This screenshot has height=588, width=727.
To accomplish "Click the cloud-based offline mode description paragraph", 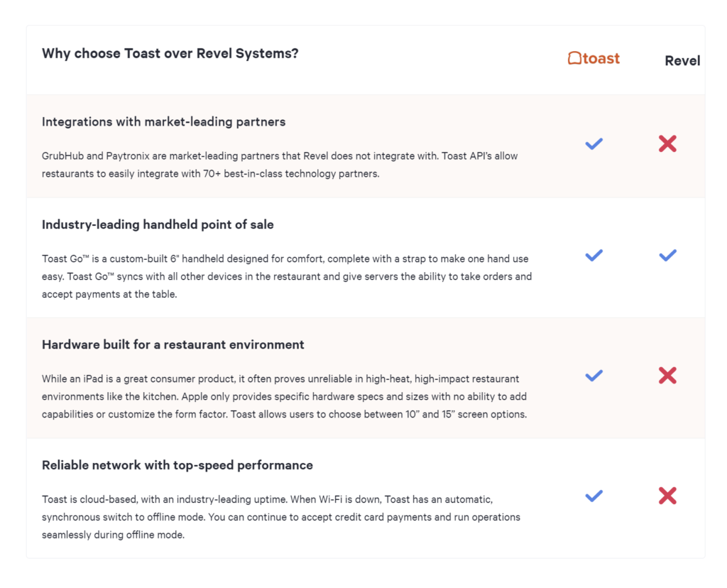I will pyautogui.click(x=281, y=517).
